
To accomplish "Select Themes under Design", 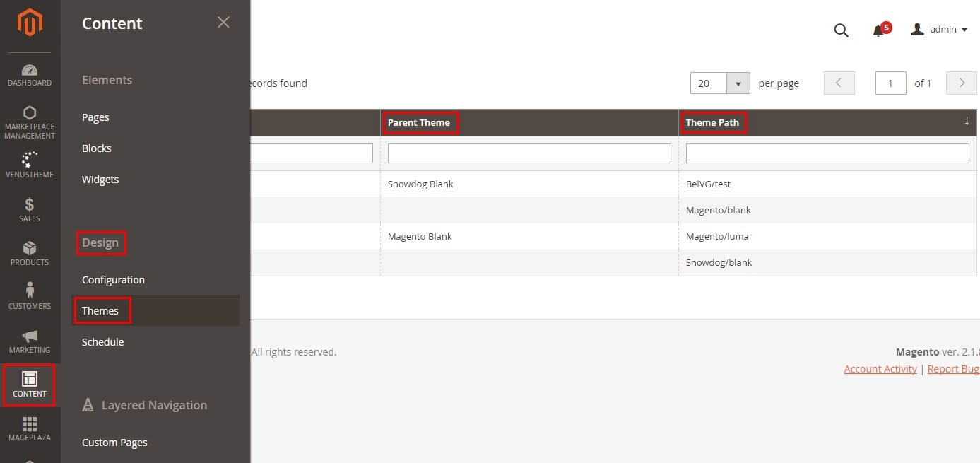I will 100,311.
